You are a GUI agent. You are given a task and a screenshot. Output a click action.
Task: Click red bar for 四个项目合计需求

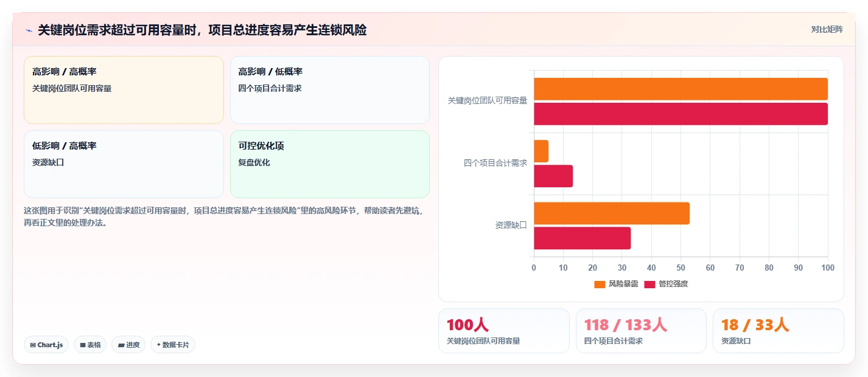(553, 176)
